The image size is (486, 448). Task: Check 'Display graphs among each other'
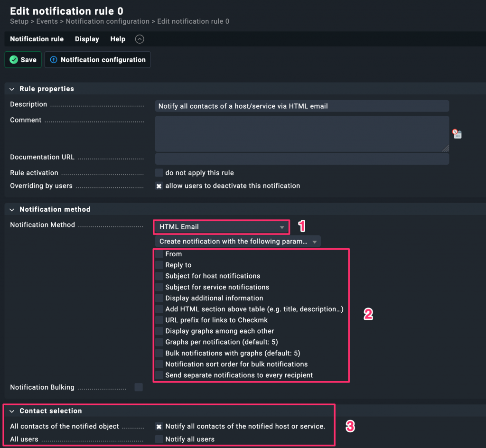159,331
